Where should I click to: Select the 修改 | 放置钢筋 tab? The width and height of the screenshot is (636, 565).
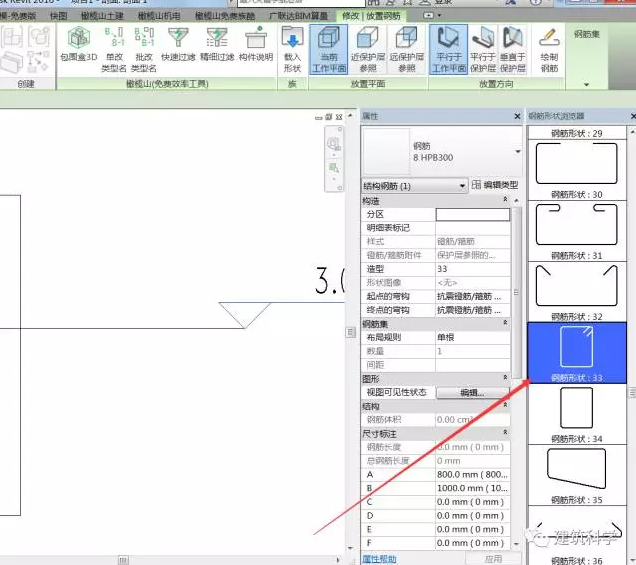pos(371,16)
